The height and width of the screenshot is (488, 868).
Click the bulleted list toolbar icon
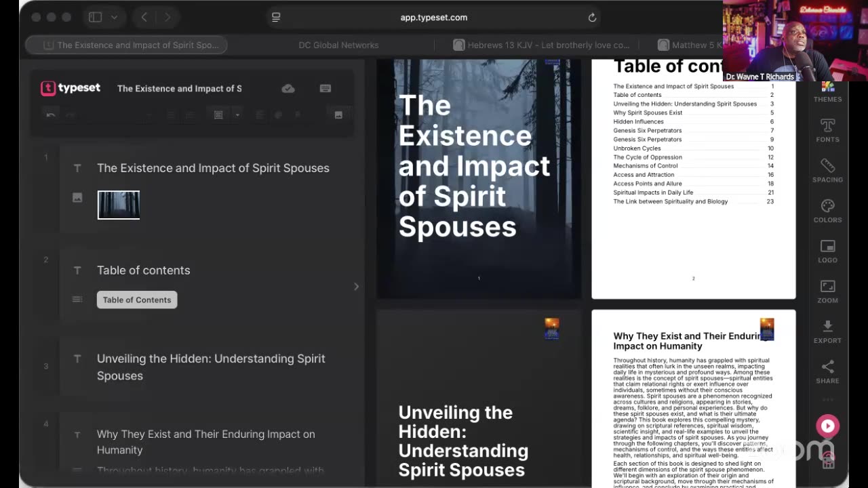pos(170,115)
